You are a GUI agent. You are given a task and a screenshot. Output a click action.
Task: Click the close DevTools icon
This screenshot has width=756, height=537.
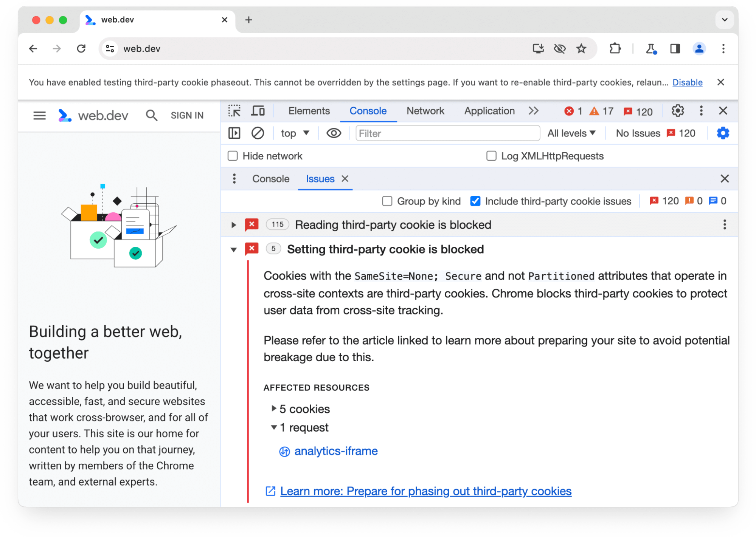pos(723,111)
